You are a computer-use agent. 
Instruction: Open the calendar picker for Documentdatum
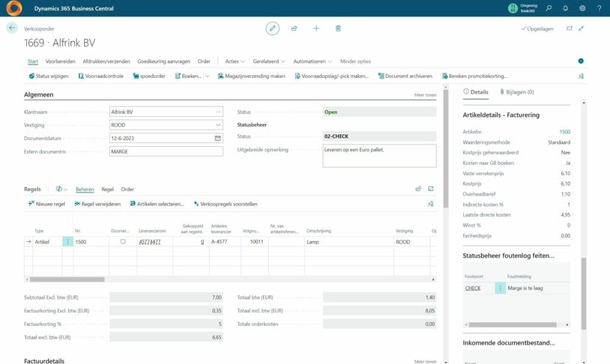point(218,139)
